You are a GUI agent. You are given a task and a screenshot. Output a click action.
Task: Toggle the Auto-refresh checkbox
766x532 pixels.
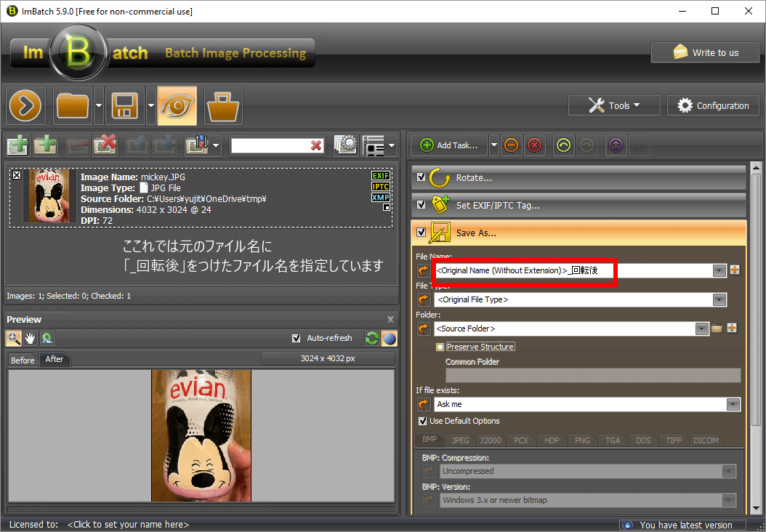[x=296, y=338]
